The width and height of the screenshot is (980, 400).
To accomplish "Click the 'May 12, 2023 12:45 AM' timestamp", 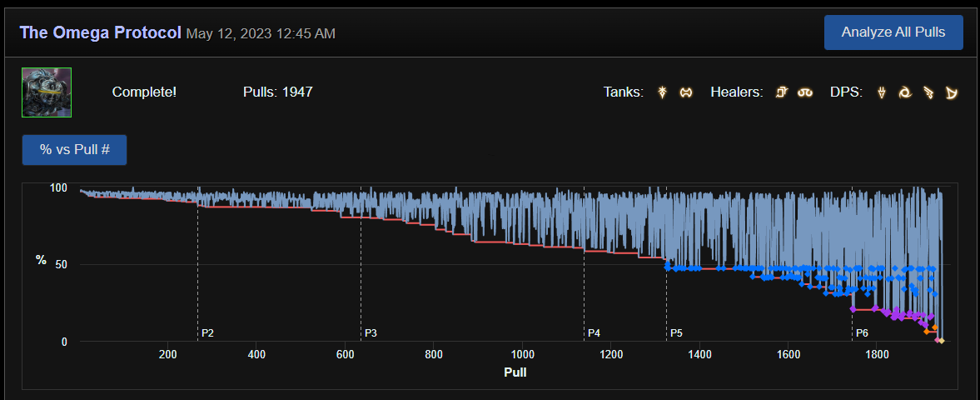I will pos(261,33).
